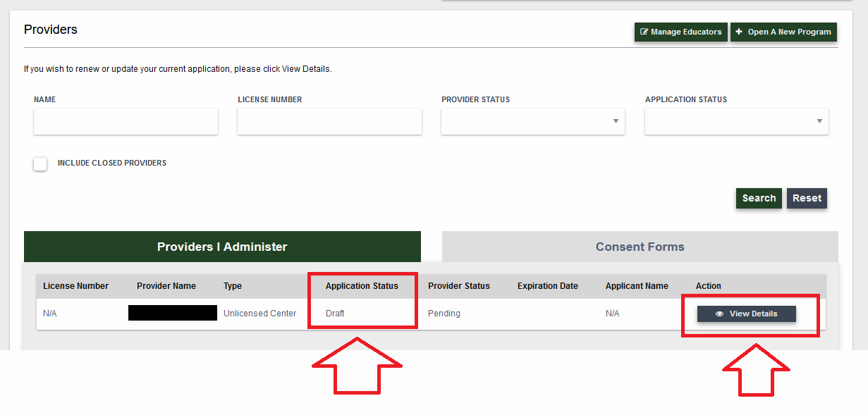Open the Consent Forms tab

click(640, 247)
